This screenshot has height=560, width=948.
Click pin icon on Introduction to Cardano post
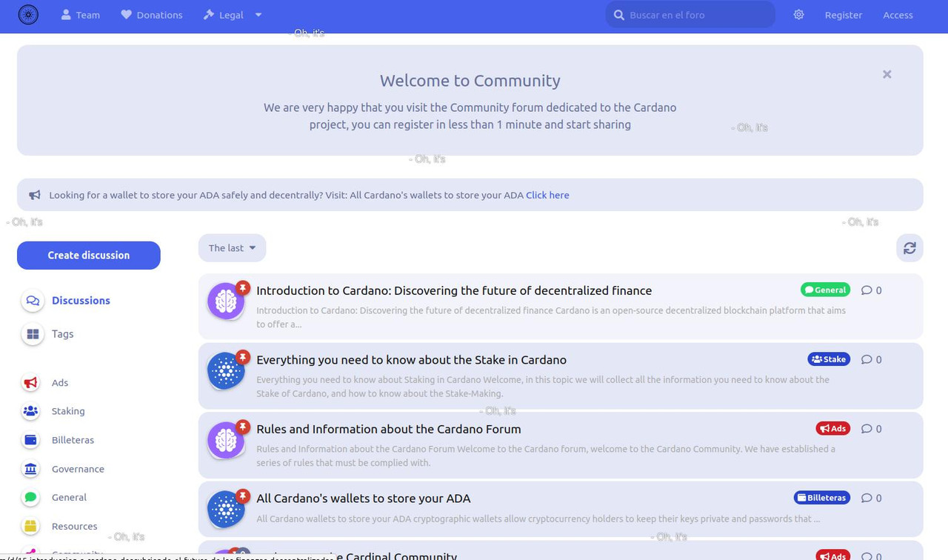pyautogui.click(x=242, y=287)
